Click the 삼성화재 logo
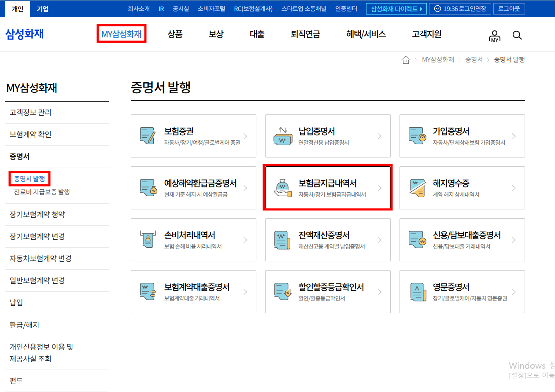This screenshot has height=392, width=555. tap(25, 34)
